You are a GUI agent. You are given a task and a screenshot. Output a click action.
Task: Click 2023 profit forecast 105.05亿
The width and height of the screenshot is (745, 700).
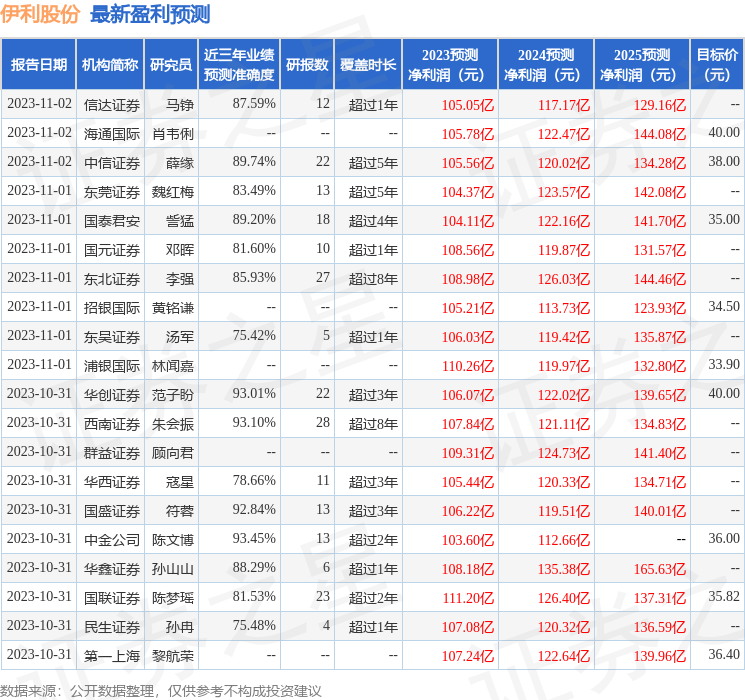[468, 105]
